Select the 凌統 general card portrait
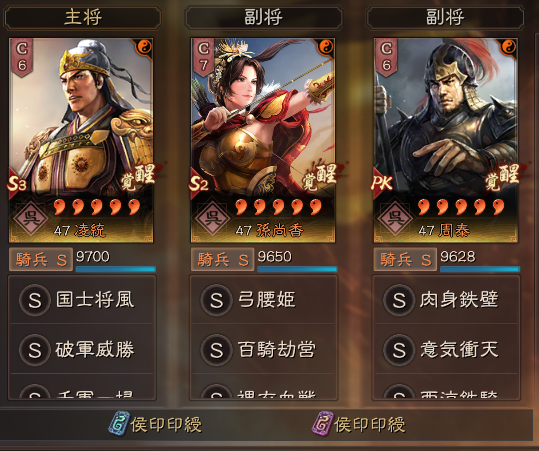The width and height of the screenshot is (539, 451). pyautogui.click(x=81, y=140)
